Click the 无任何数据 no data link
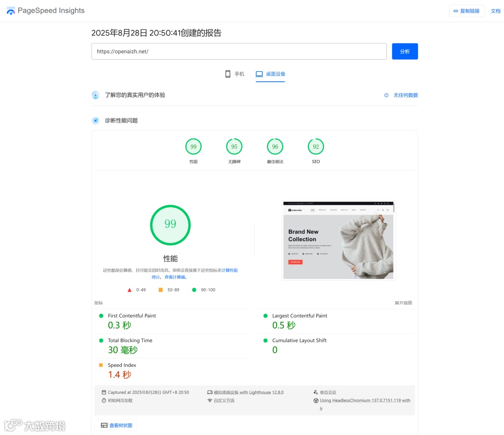This screenshot has width=504, height=435. (406, 96)
